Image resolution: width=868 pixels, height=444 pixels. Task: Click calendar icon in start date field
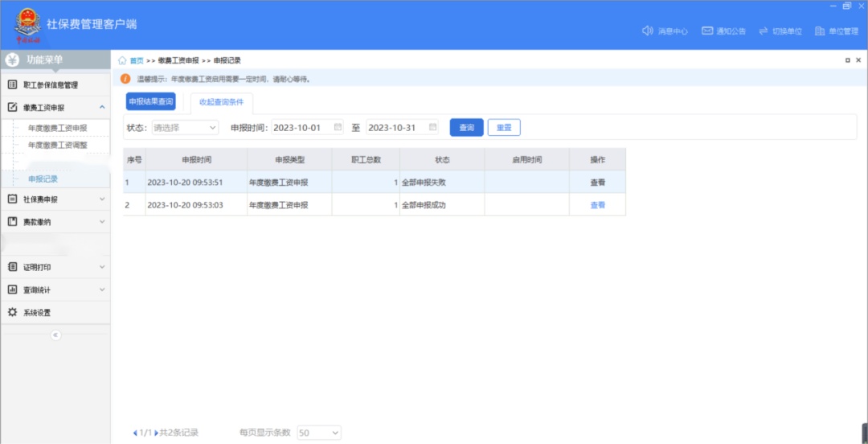338,127
